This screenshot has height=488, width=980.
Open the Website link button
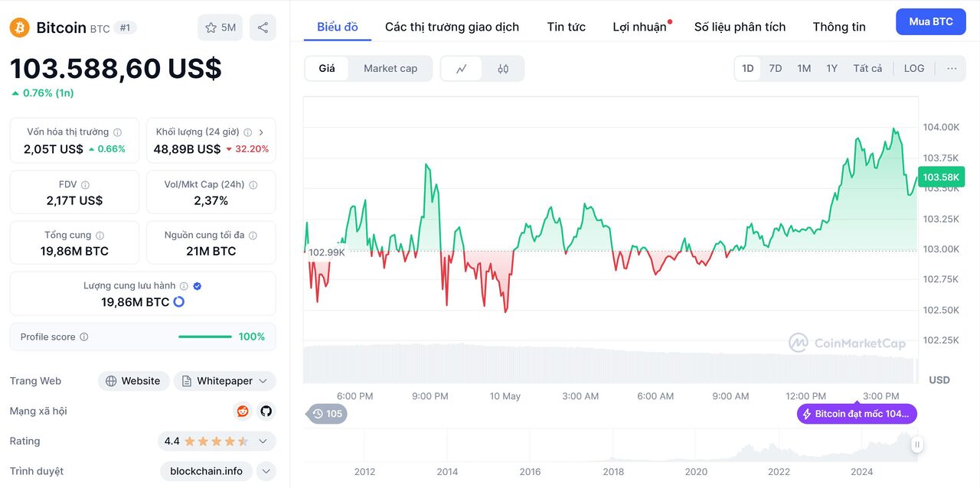pyautogui.click(x=134, y=381)
